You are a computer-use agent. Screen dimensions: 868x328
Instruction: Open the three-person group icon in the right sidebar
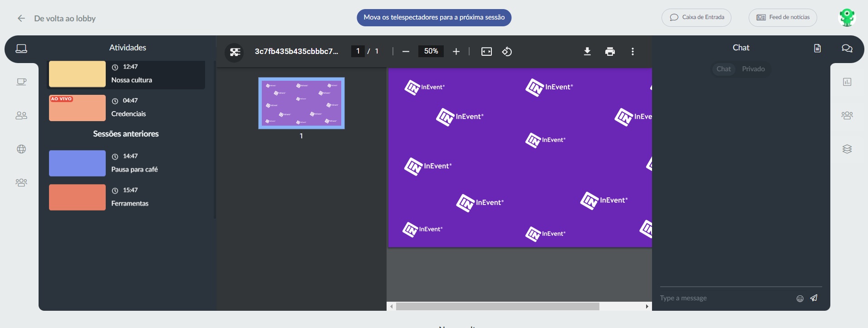tap(847, 115)
